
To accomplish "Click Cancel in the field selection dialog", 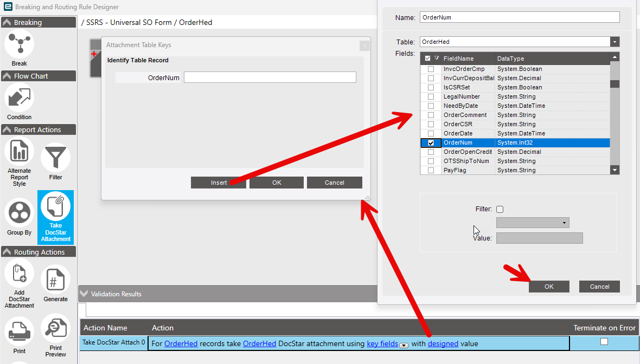I will (x=599, y=287).
